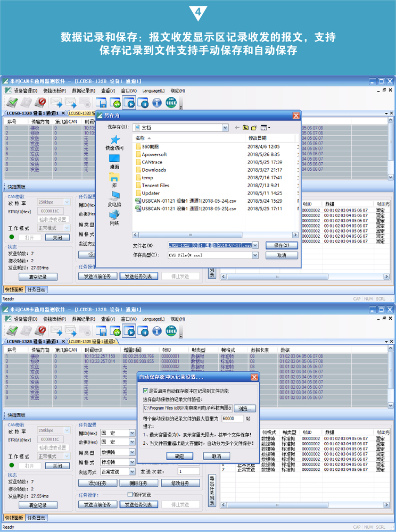The height and width of the screenshot is (532, 396).
Task: Expand the 发送方式 dropdown showing 正常发送
Action: pos(132,471)
